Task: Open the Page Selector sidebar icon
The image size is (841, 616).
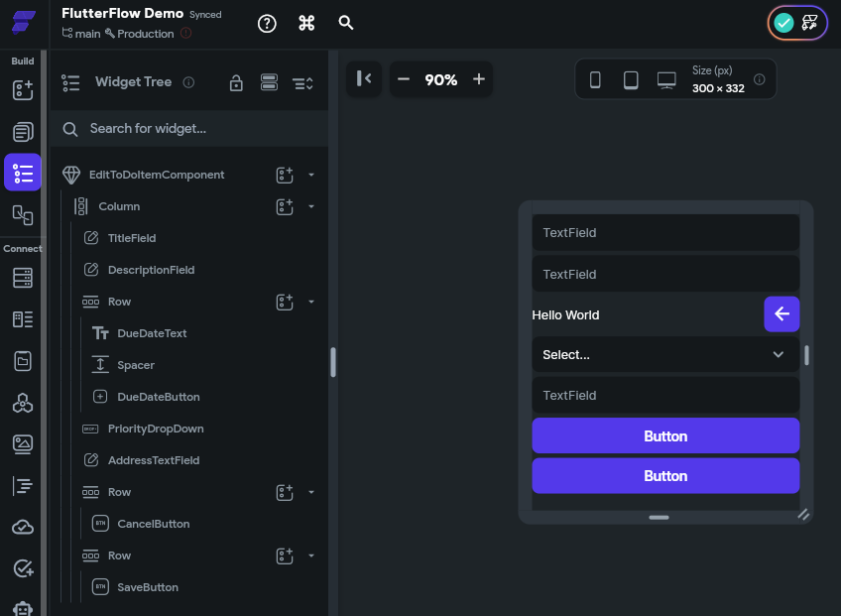Action: pos(23,132)
